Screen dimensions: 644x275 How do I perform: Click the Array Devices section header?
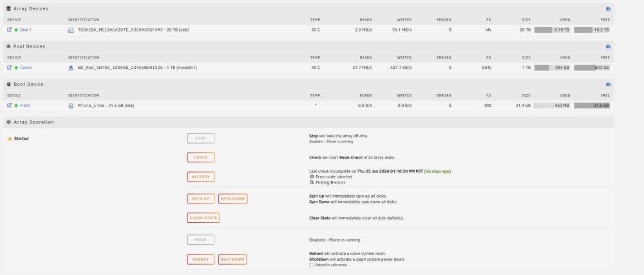click(308, 8)
